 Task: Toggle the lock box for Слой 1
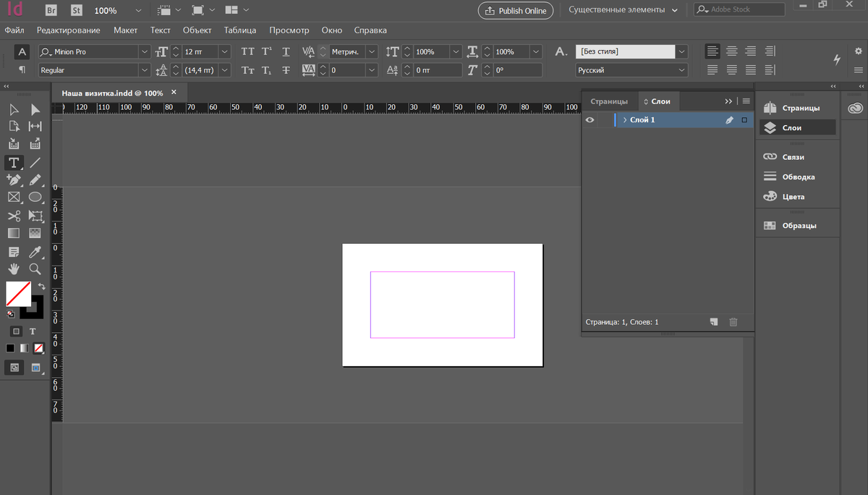(605, 120)
